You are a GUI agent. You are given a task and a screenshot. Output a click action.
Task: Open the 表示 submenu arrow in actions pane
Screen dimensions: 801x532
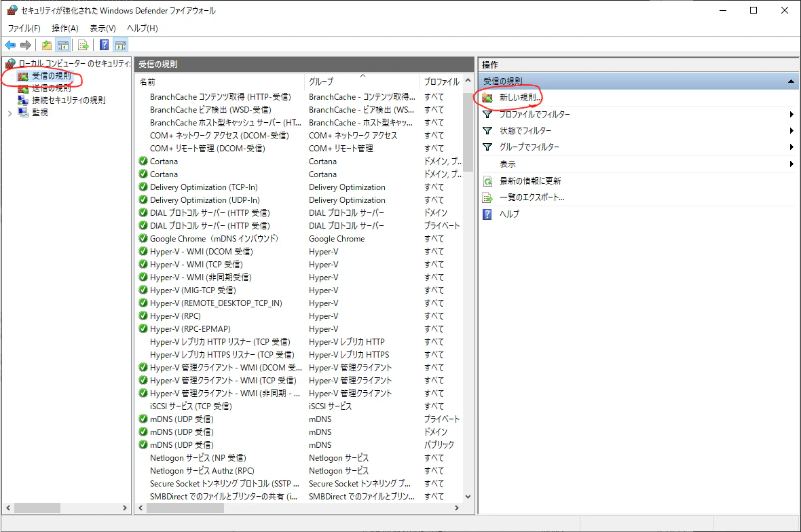coord(791,164)
